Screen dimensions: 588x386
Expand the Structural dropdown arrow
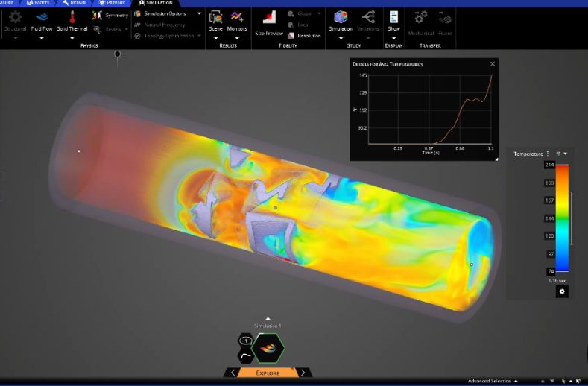click(16, 38)
